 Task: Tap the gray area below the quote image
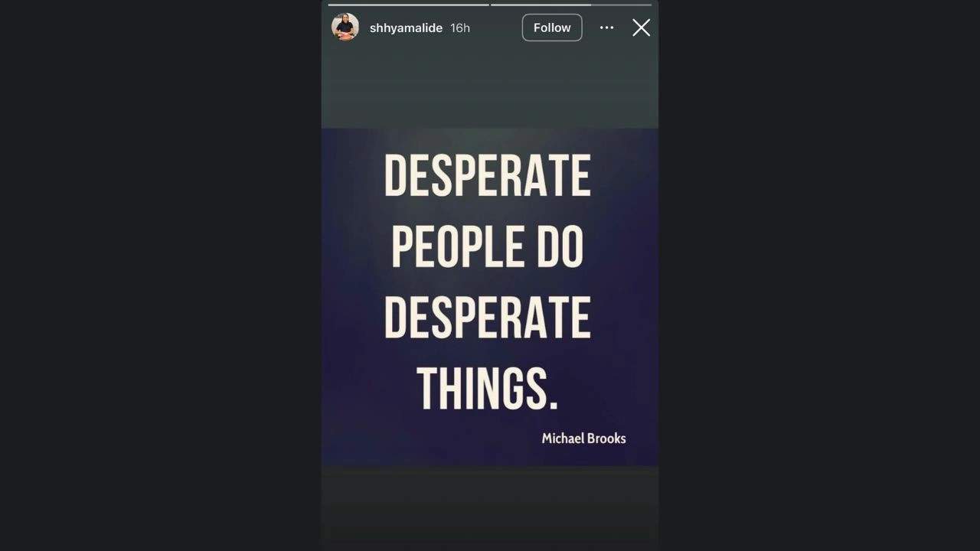(490, 505)
